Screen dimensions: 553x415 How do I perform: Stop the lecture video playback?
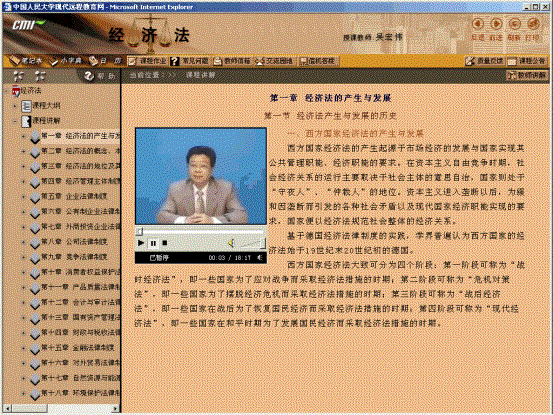point(164,243)
